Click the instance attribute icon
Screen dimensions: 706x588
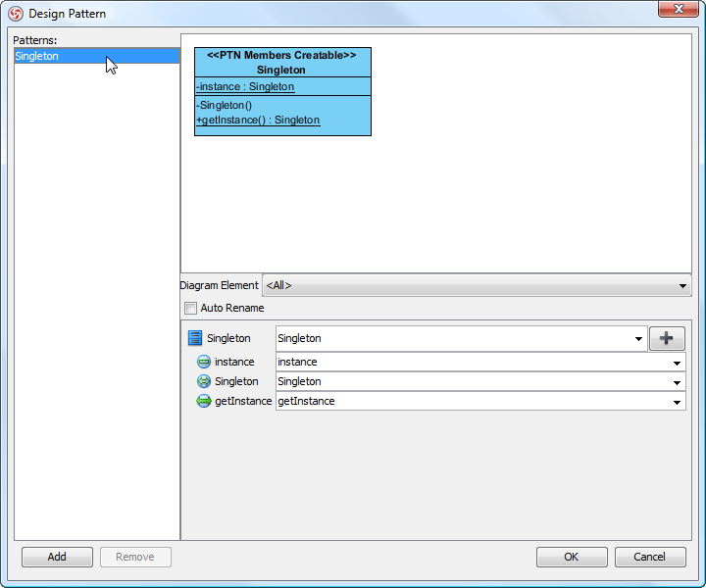click(204, 362)
